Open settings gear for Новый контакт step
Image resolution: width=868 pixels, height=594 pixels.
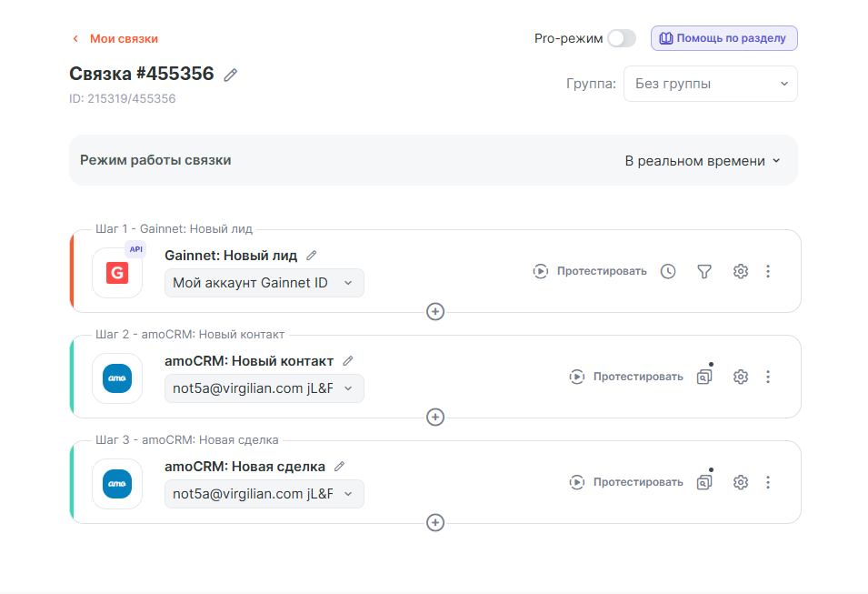click(740, 377)
